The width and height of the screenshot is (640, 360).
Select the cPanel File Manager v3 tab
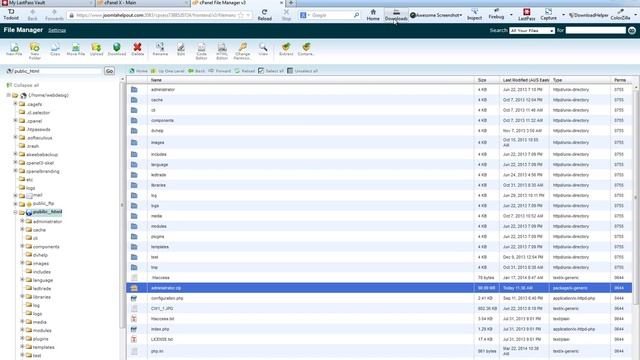(x=238, y=3)
